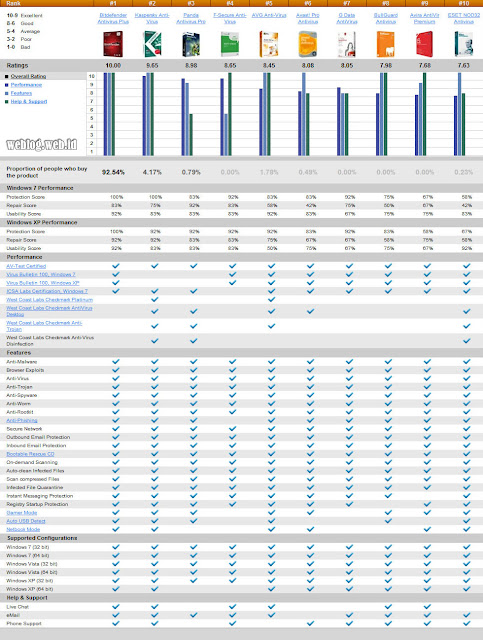The height and width of the screenshot is (640, 483).
Task: Click the Supported Configurations section header
Action: point(42,538)
